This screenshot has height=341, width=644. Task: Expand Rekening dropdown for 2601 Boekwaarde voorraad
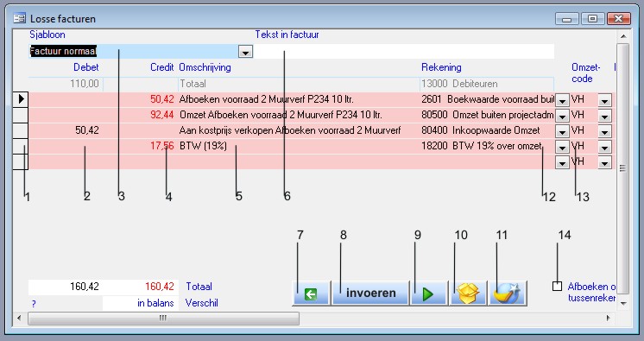(x=562, y=100)
